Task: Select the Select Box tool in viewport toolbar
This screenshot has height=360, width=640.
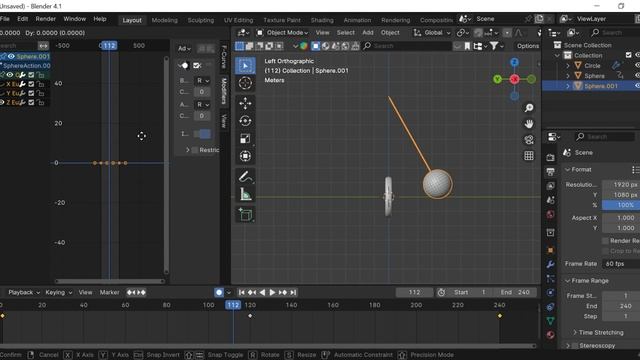Action: (x=245, y=66)
